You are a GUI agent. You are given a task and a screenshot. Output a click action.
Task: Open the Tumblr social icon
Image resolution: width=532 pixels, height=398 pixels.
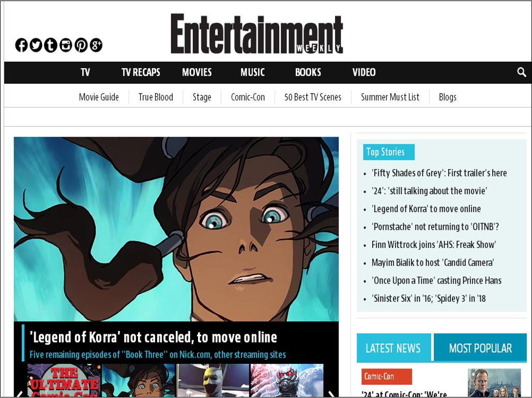point(51,45)
